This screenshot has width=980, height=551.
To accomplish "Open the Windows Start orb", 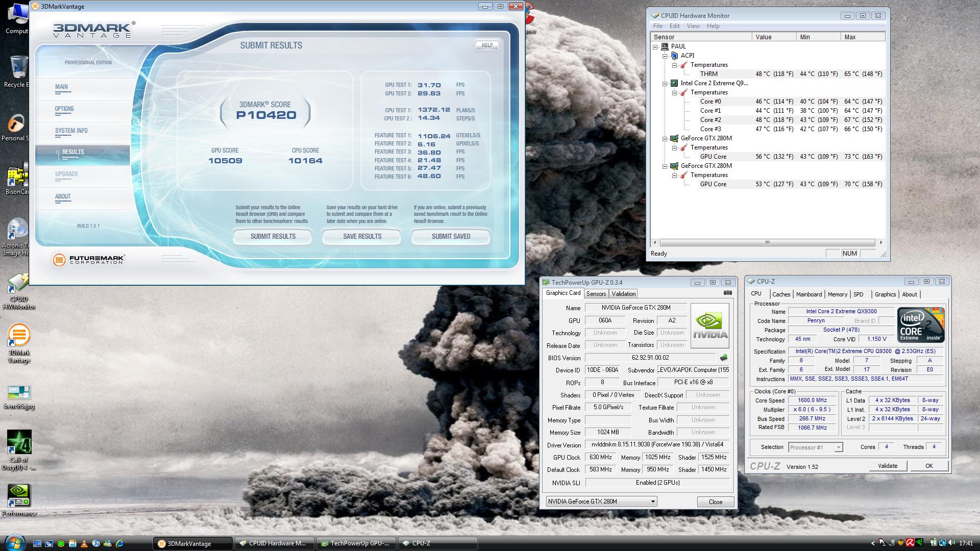I will pos(14,543).
